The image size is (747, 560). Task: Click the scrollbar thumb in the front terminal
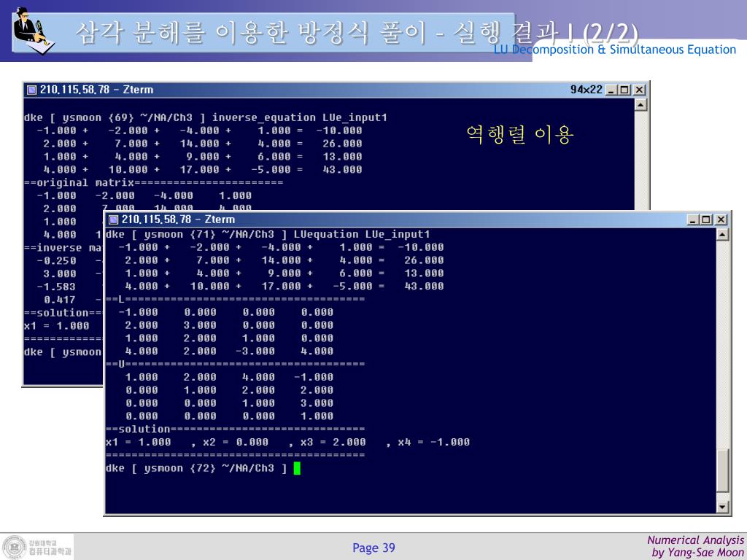[723, 470]
